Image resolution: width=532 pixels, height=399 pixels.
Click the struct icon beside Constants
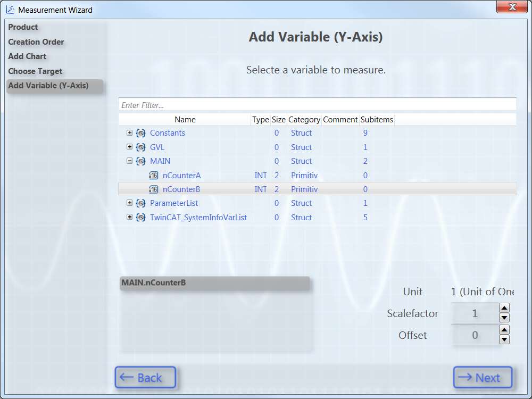(x=141, y=133)
